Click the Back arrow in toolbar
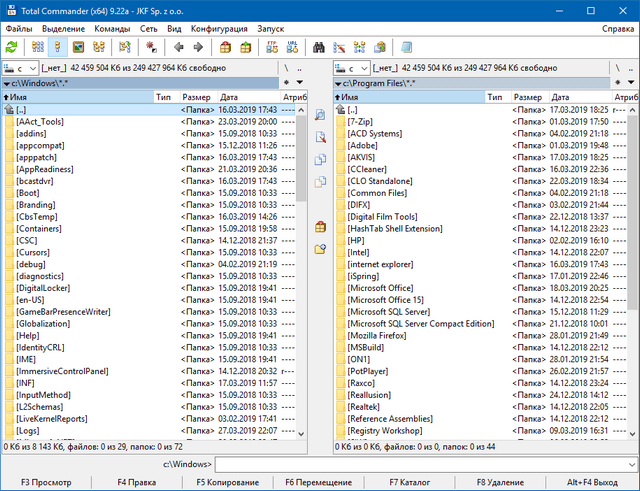Image resolution: width=640 pixels, height=491 pixels. tap(179, 47)
